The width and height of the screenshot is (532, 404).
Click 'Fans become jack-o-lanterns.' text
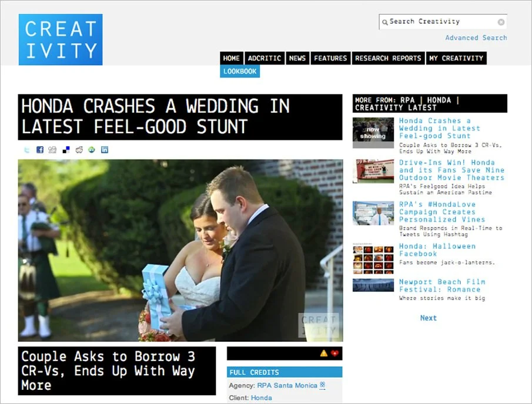[x=447, y=262]
